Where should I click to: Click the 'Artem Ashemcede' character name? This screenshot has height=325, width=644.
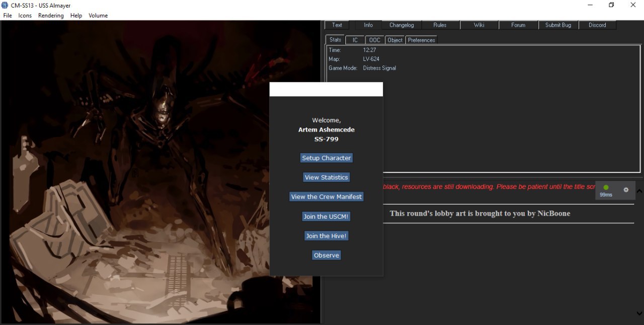coord(327,129)
